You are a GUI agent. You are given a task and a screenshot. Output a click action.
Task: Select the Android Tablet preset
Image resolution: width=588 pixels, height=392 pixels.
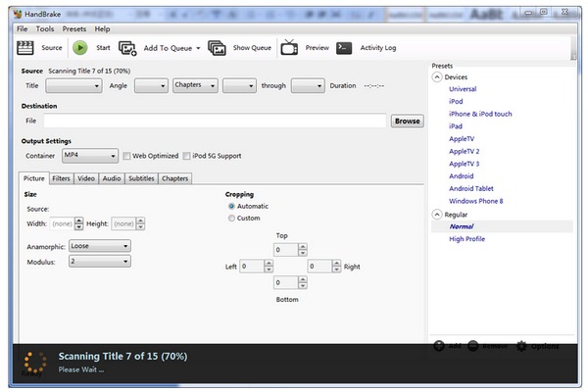[x=471, y=189]
